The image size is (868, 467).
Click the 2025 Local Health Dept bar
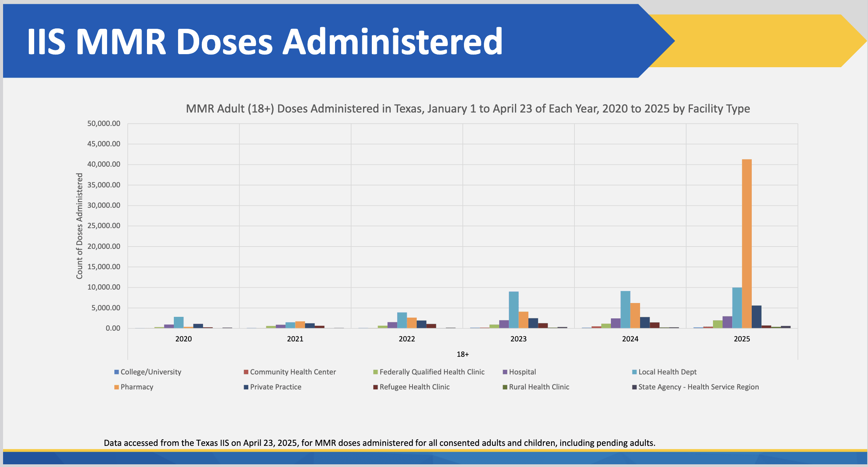pyautogui.click(x=737, y=308)
